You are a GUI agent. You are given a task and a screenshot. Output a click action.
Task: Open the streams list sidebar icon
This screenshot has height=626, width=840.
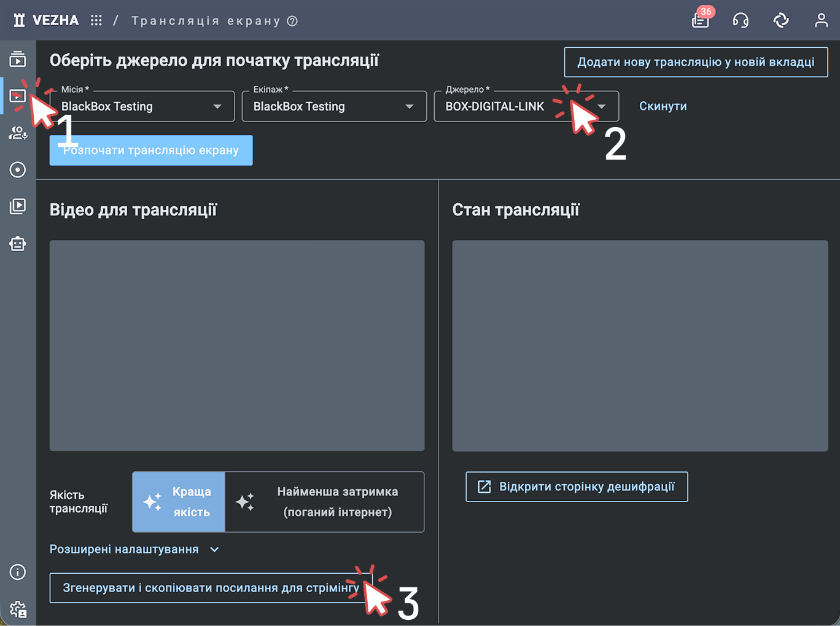click(18, 59)
